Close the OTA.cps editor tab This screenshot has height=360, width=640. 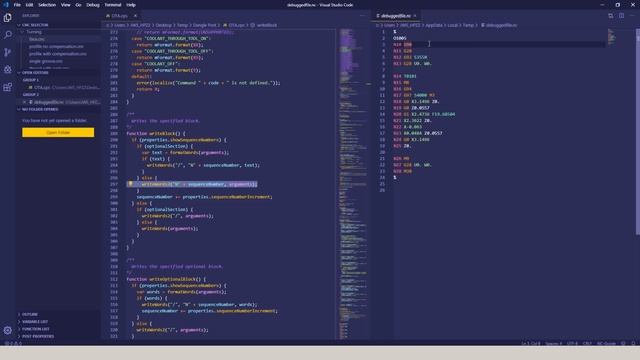[135, 16]
